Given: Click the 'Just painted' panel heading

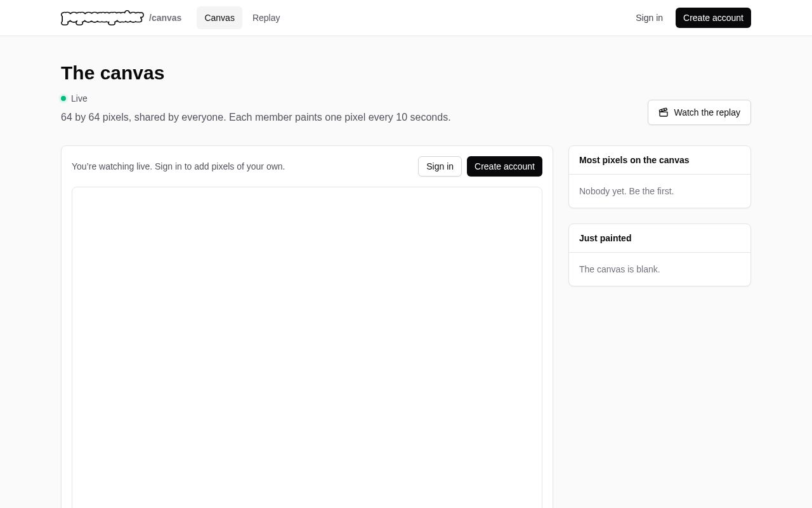Looking at the screenshot, I should [x=605, y=238].
